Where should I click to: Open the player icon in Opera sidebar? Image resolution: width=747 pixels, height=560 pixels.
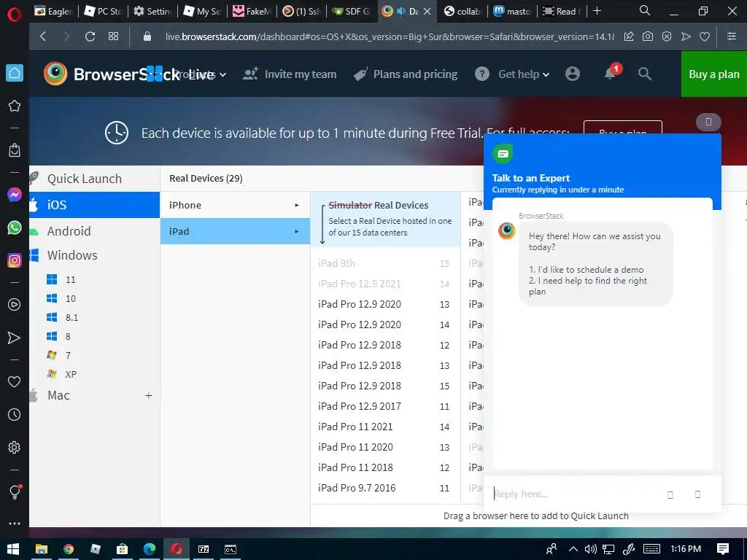click(x=15, y=305)
